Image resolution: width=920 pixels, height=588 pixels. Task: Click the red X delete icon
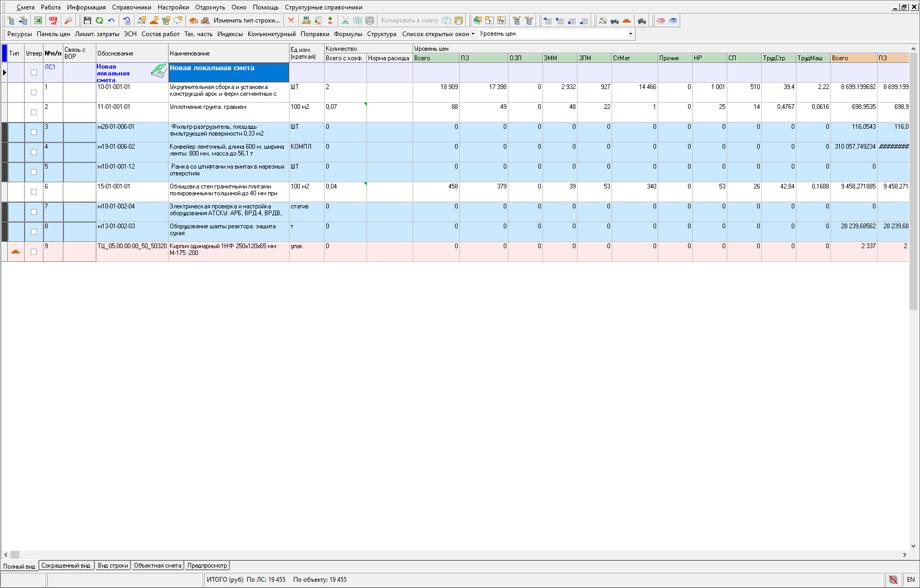(291, 20)
